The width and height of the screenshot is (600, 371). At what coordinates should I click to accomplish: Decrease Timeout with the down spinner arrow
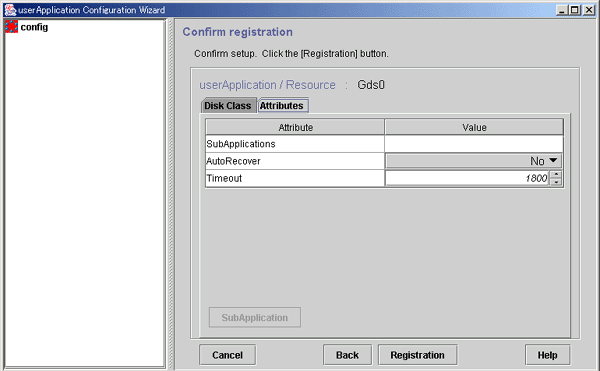(x=556, y=182)
